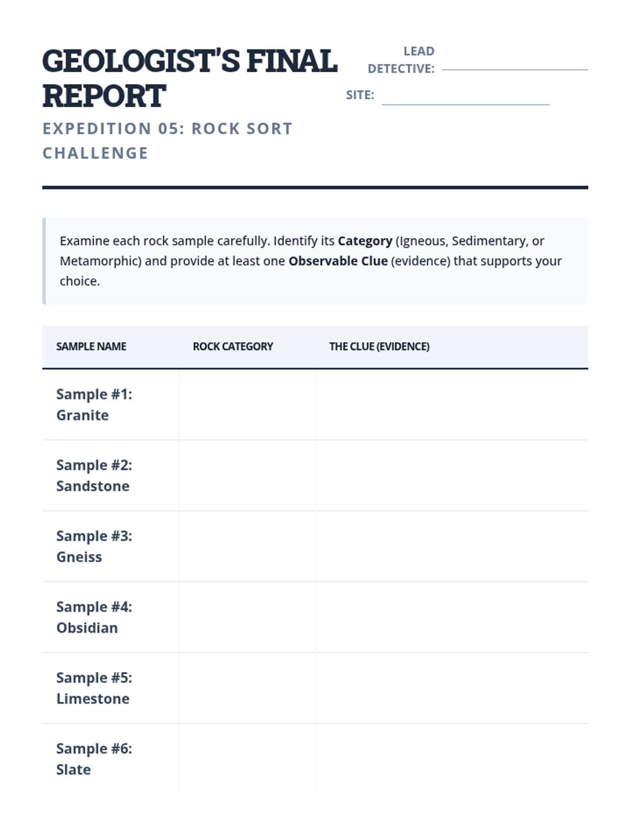630x840 pixels.
Task: Click the Rock Category cell for Gneiss
Action: [247, 547]
